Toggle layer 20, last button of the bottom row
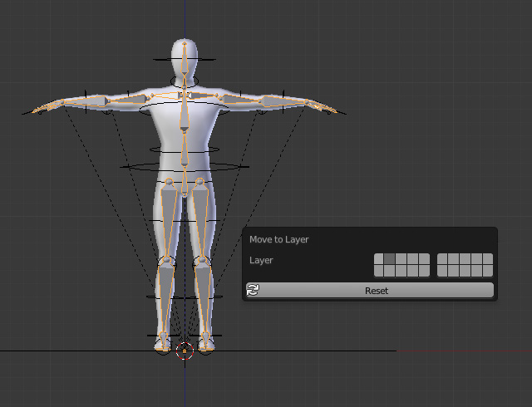 coord(487,271)
